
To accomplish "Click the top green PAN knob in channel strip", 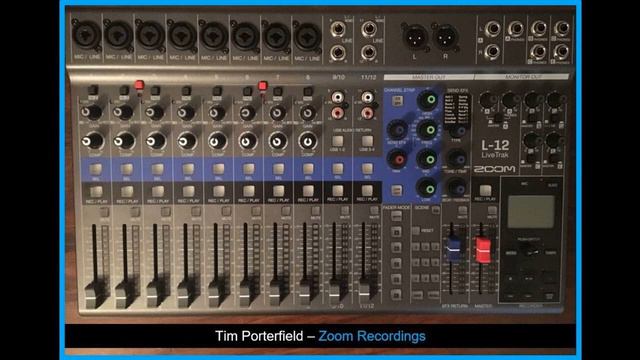I will point(428,100).
